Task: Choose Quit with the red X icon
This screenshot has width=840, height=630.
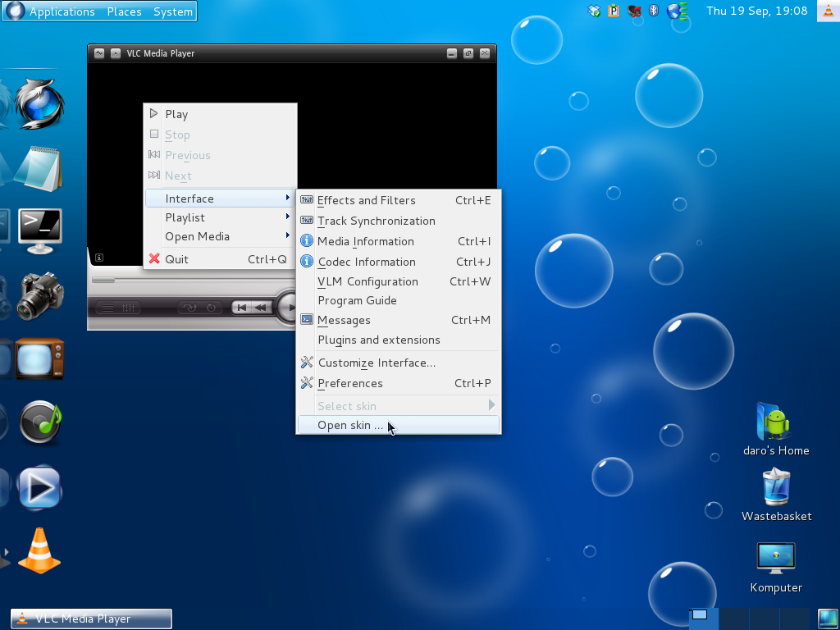Action: [176, 259]
